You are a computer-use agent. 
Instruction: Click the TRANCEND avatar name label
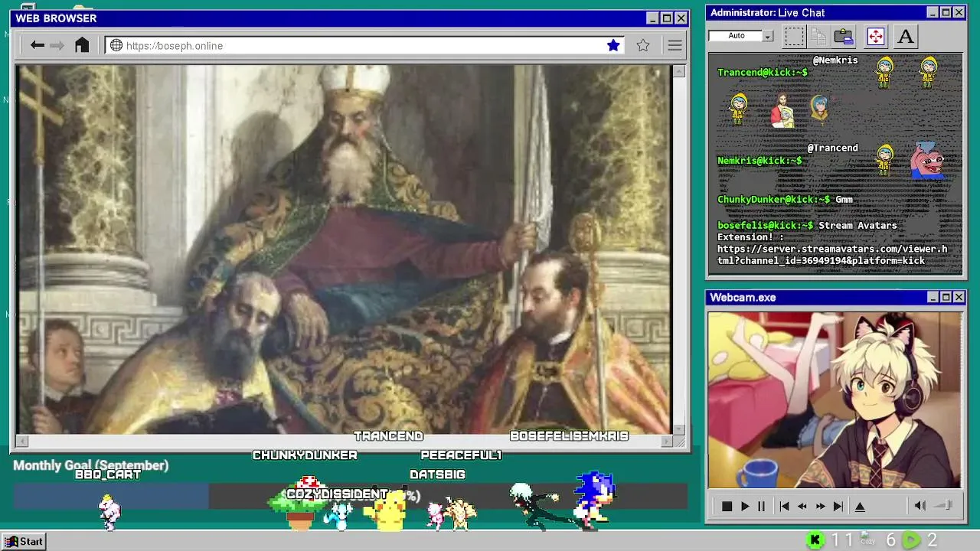(x=388, y=435)
